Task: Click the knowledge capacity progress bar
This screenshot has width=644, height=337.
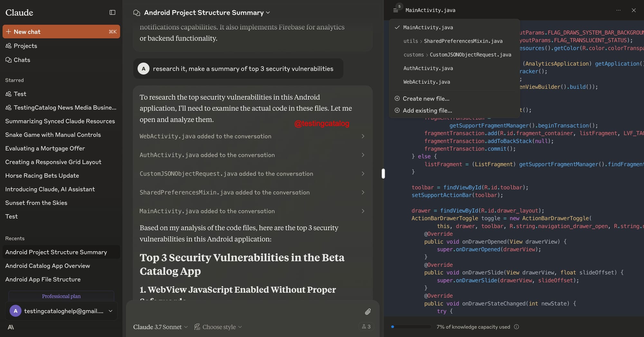Action: click(411, 327)
